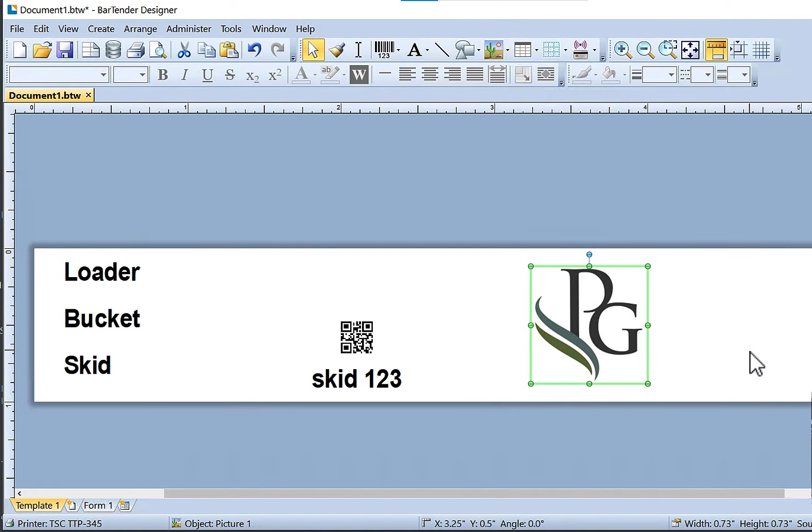Open the File menu

point(17,29)
